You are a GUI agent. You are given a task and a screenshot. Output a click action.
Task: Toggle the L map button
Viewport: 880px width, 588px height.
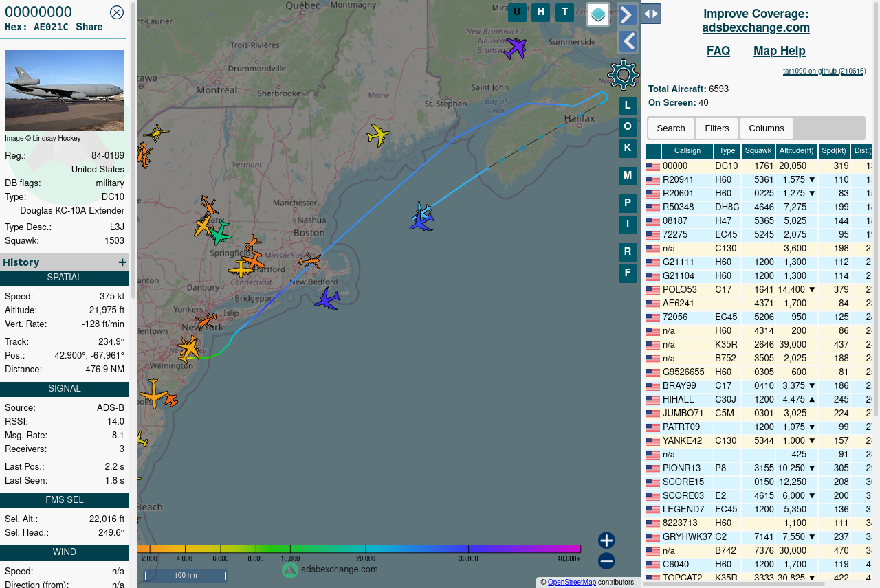[628, 106]
